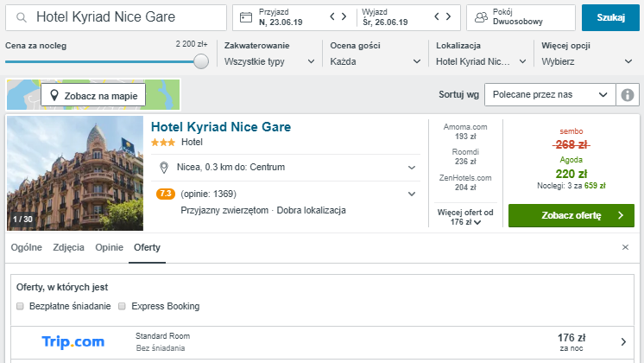Select the Roomdi 236 zł offer
The height and width of the screenshot is (363, 644).
click(x=465, y=156)
